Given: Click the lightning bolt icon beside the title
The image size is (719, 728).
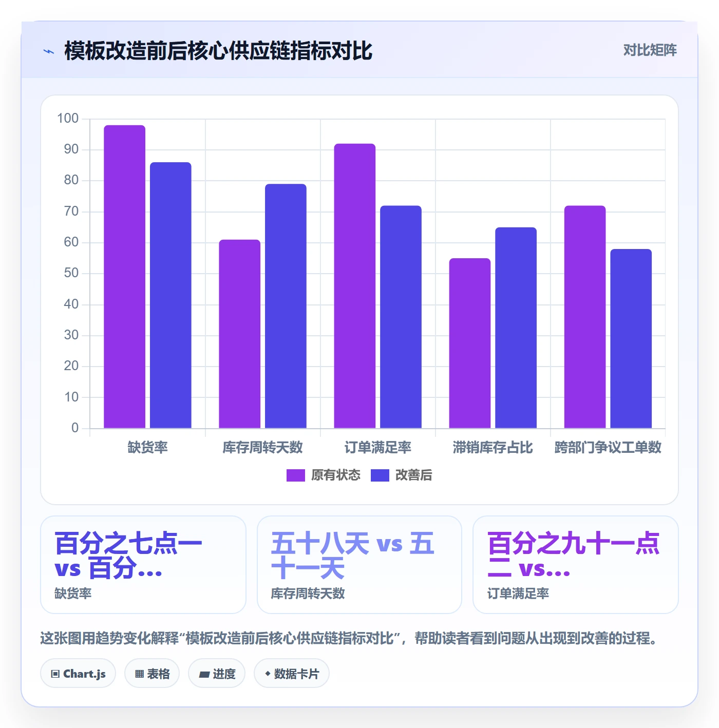Looking at the screenshot, I should [x=49, y=51].
